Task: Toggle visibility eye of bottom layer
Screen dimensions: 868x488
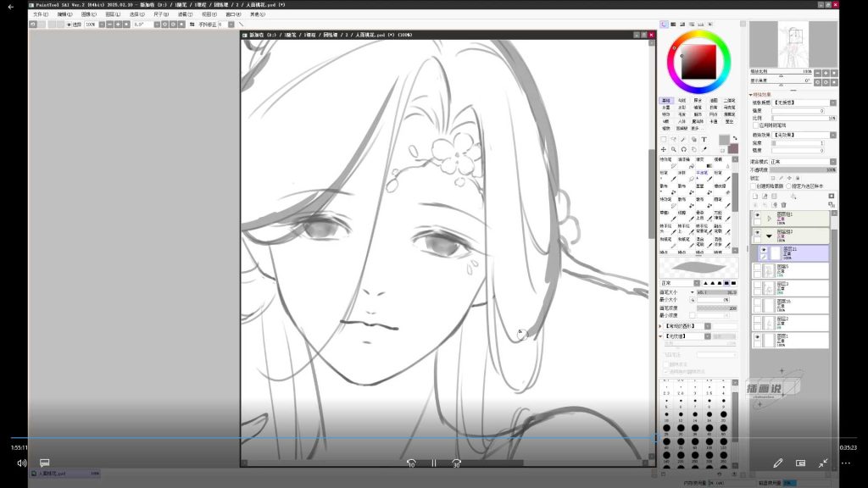Action: [x=757, y=336]
